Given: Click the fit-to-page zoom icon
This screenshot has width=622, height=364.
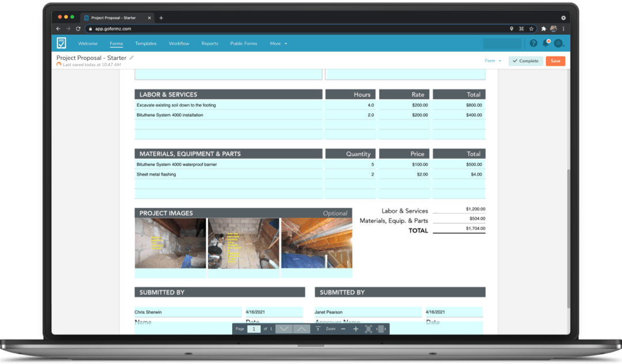Looking at the screenshot, I should (x=368, y=329).
